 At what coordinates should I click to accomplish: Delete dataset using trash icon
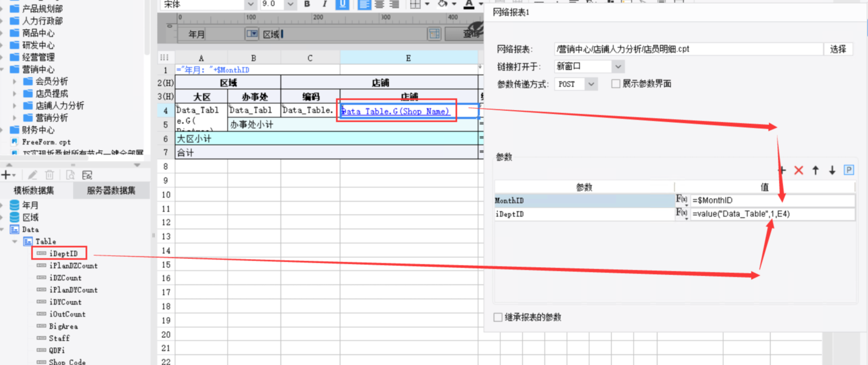pyautogui.click(x=49, y=175)
